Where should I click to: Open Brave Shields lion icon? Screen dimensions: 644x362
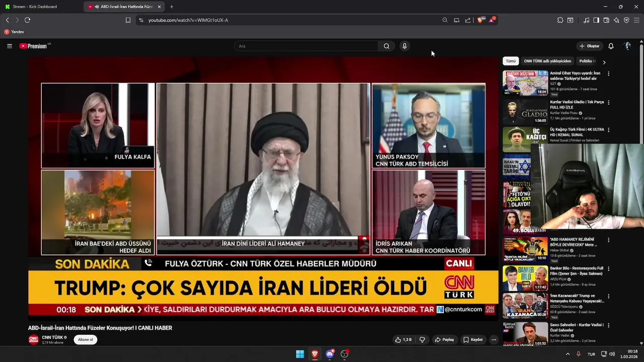[x=480, y=20]
